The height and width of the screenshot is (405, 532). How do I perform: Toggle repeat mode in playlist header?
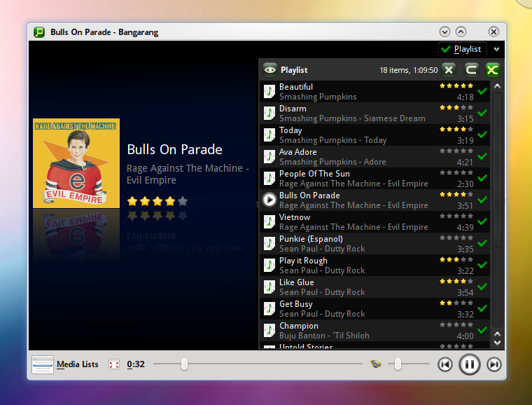tap(471, 70)
